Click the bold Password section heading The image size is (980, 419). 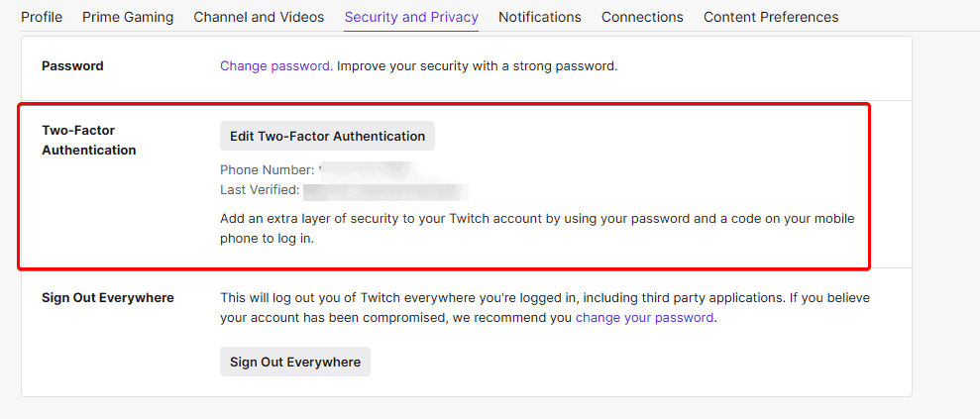(72, 66)
